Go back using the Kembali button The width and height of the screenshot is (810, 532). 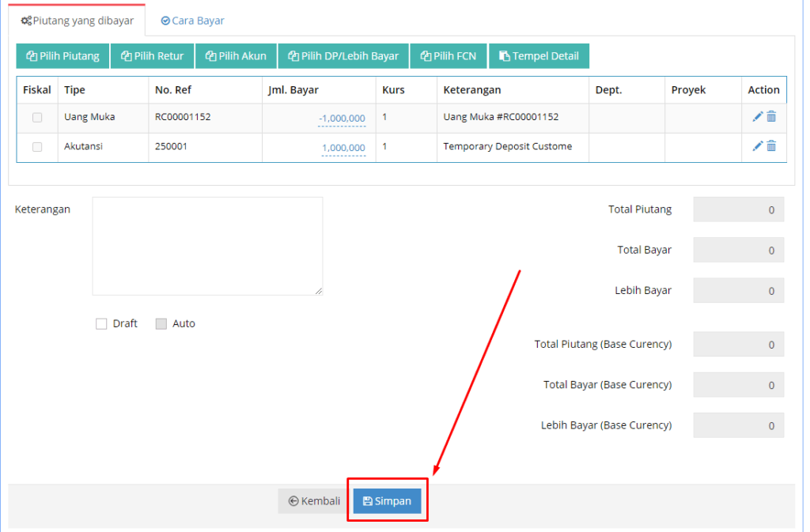[314, 501]
